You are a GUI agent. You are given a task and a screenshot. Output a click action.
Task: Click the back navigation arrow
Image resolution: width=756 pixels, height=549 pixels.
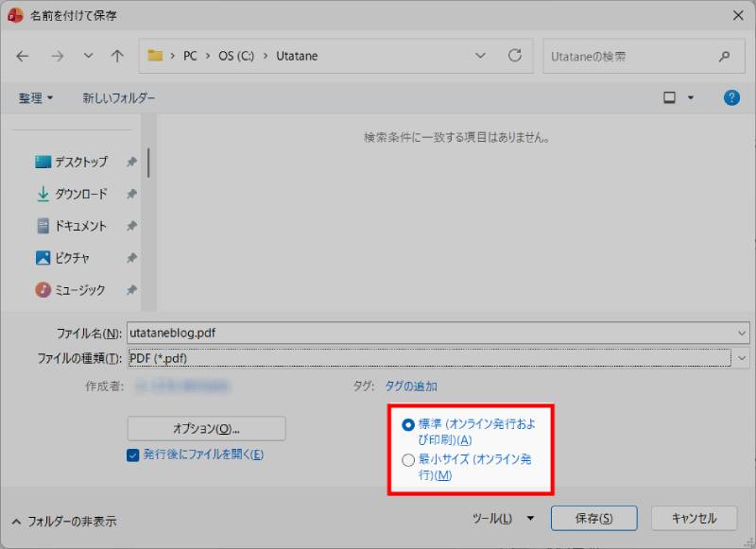pyautogui.click(x=23, y=56)
